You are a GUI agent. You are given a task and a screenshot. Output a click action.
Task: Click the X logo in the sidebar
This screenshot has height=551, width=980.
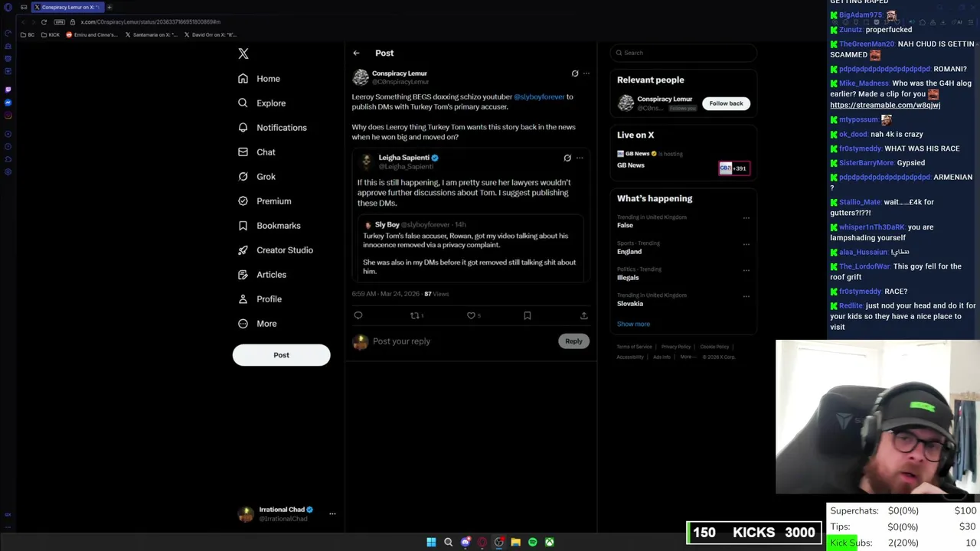pos(243,54)
